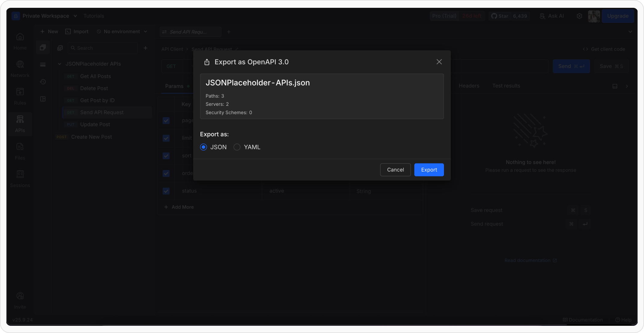Uncheck the status parameter row

pyautogui.click(x=166, y=191)
